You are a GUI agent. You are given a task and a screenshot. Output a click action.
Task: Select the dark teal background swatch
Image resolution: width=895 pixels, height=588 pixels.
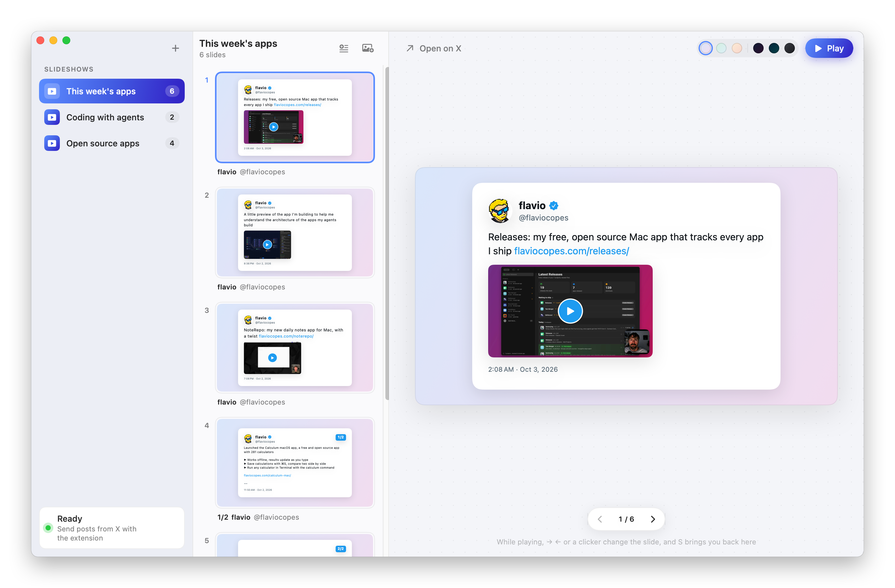point(774,48)
